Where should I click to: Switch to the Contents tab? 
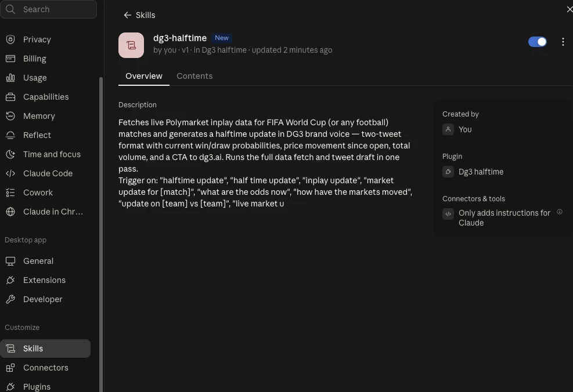[x=194, y=76]
